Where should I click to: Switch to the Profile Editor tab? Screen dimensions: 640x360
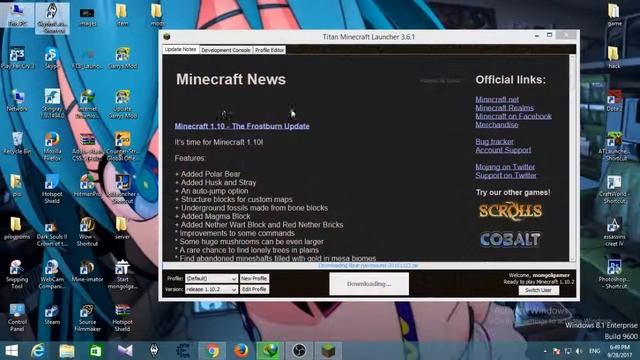coord(269,50)
